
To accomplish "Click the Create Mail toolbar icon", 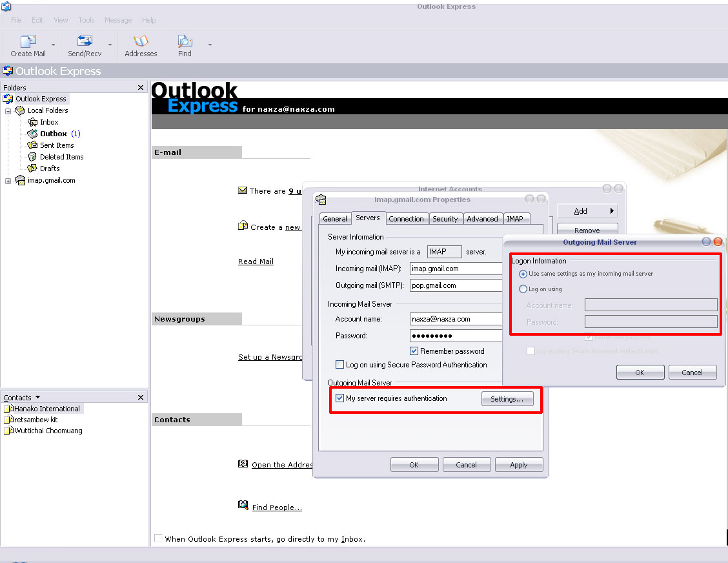I will pos(28,41).
